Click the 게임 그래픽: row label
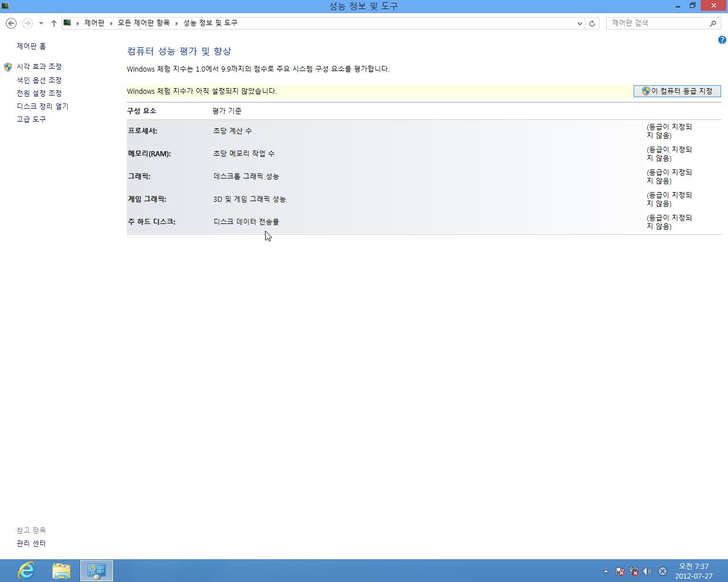The image size is (728, 582). (x=147, y=199)
